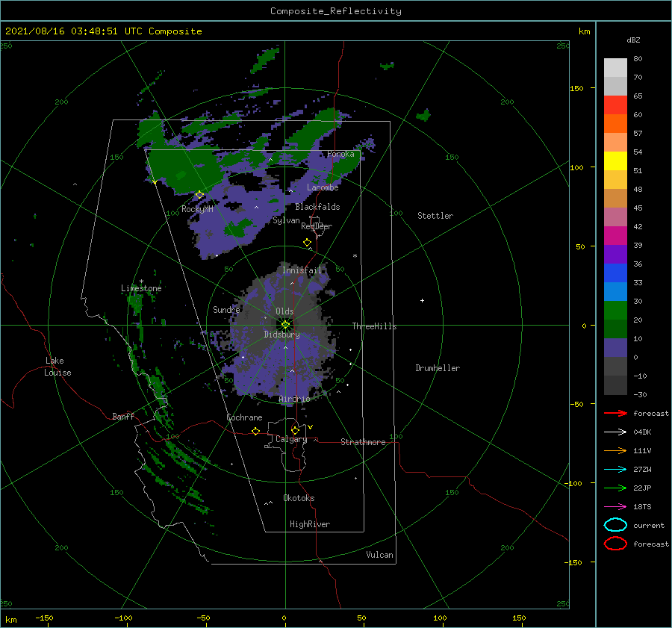
Task: Click the red 65 dBZ color swatch
Action: tap(615, 105)
